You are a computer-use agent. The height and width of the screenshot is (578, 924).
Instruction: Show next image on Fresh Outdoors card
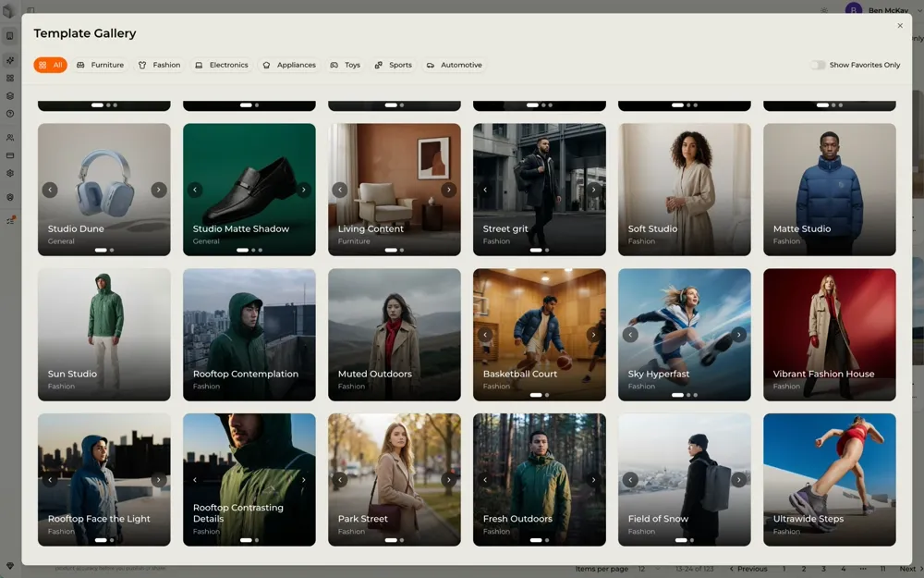pyautogui.click(x=593, y=480)
